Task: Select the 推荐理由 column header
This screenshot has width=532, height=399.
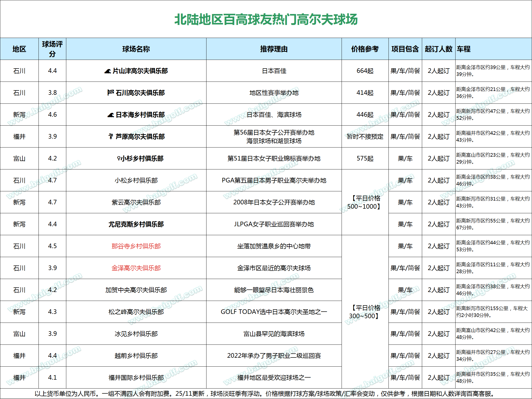Action: (x=274, y=49)
